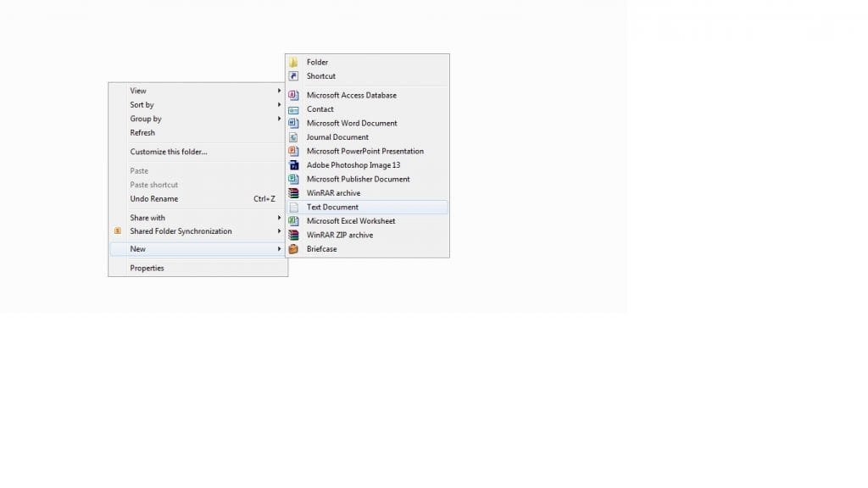Click the Shortcut icon in submenu
868x488 pixels.
coord(293,76)
